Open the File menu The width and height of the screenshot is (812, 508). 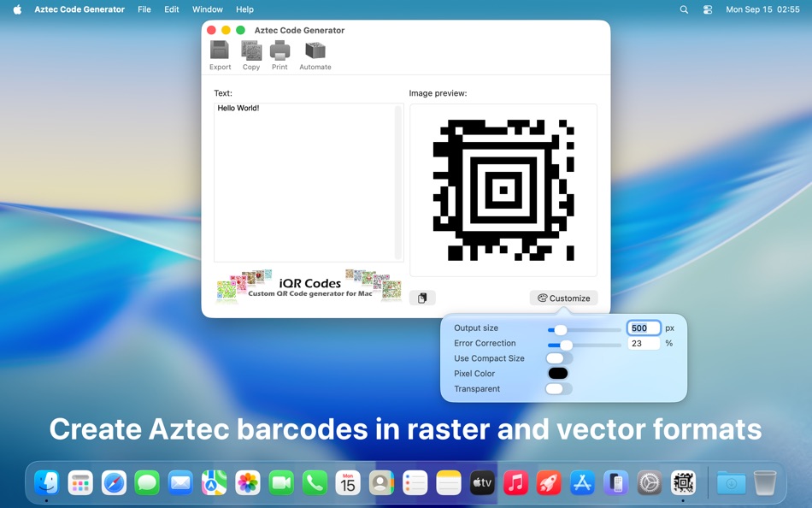pos(144,9)
